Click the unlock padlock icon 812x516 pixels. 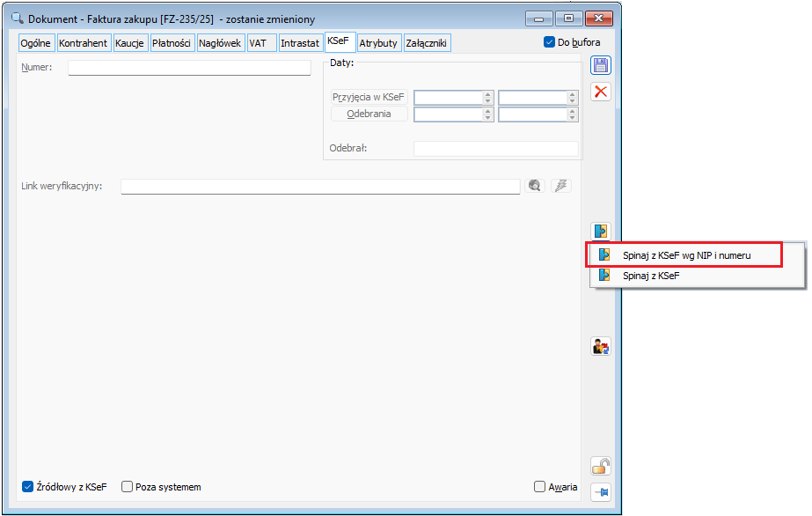pyautogui.click(x=601, y=467)
